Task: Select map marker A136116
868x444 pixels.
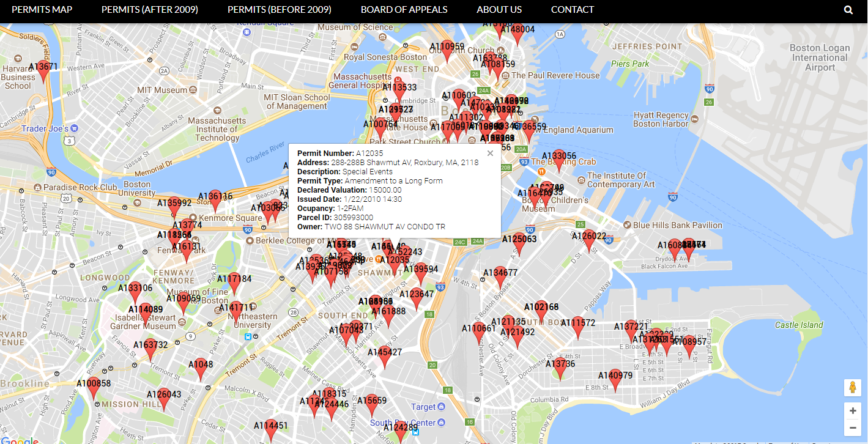Action: tap(215, 201)
